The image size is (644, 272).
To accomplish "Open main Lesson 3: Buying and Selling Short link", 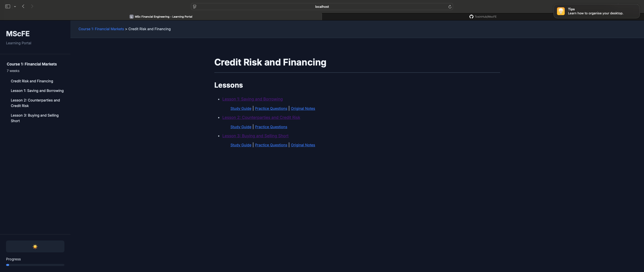I will [x=255, y=136].
